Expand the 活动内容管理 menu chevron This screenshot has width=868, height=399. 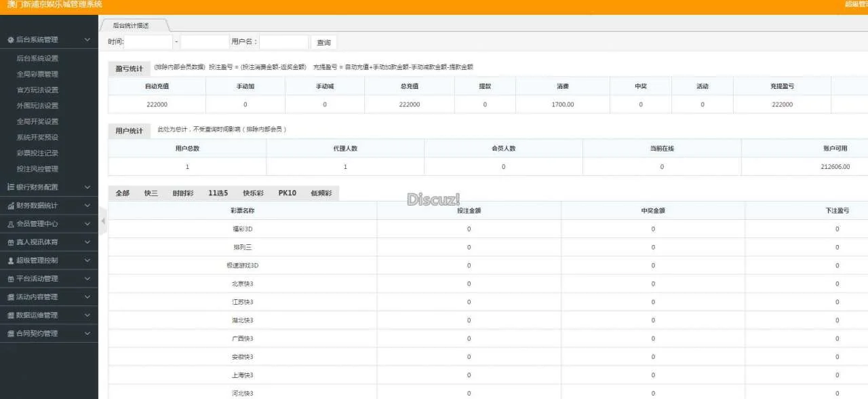coord(87,297)
